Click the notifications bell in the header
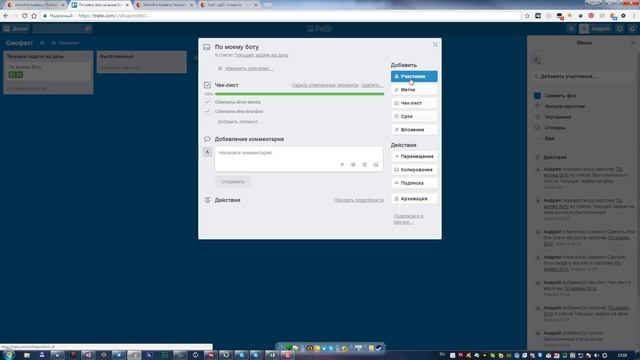The image size is (640, 360). tap(632, 29)
